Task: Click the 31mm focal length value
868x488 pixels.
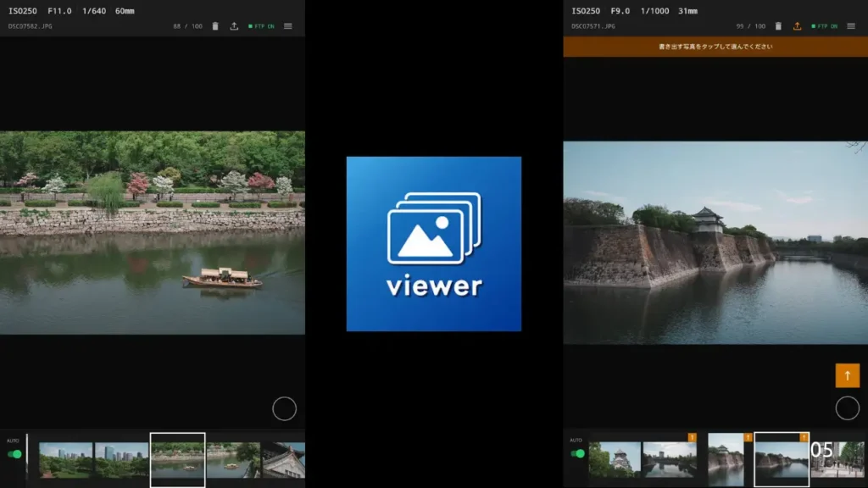Action: click(x=687, y=10)
